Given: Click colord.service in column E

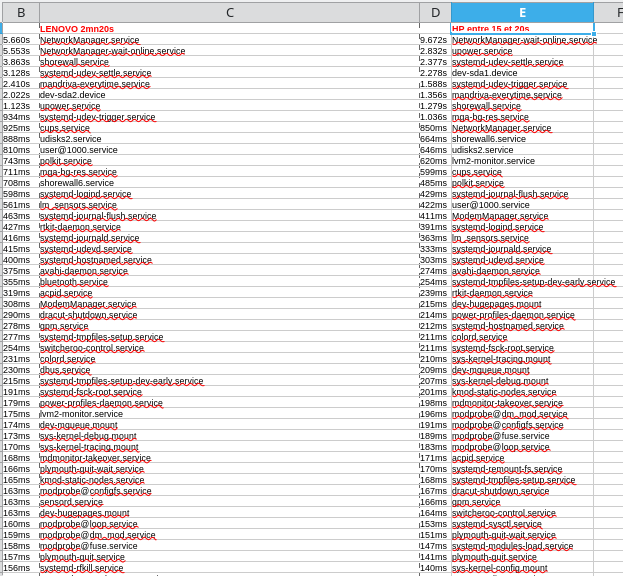Looking at the screenshot, I should [522, 337].
